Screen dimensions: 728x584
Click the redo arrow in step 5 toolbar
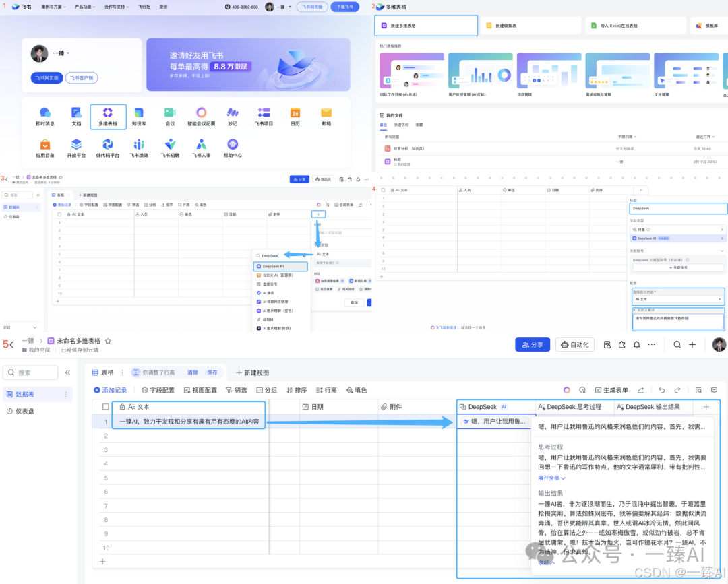pos(677,390)
